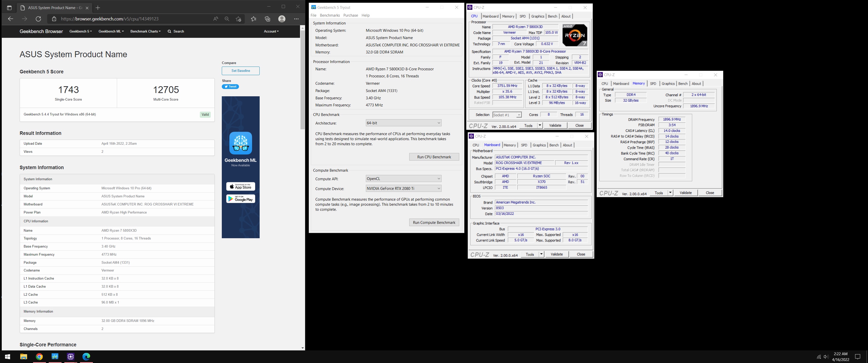Switch to CPU-Z in the taskbar

tap(71, 357)
